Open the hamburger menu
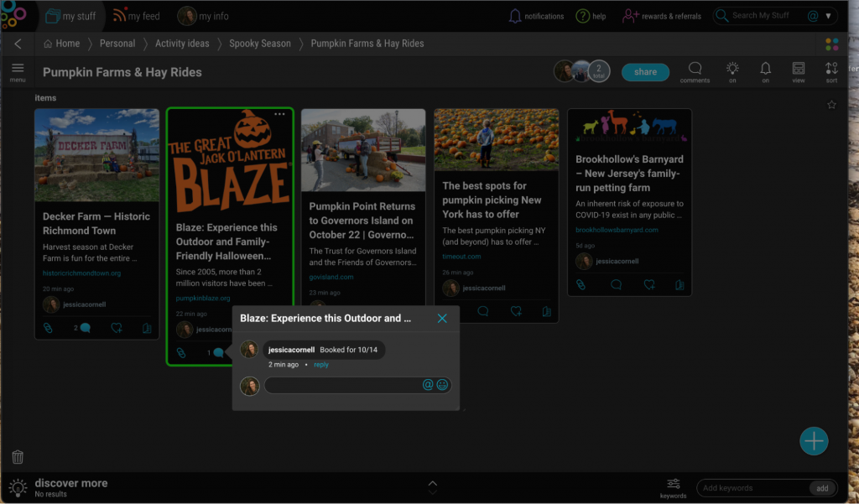The image size is (859, 504). pos(18,72)
